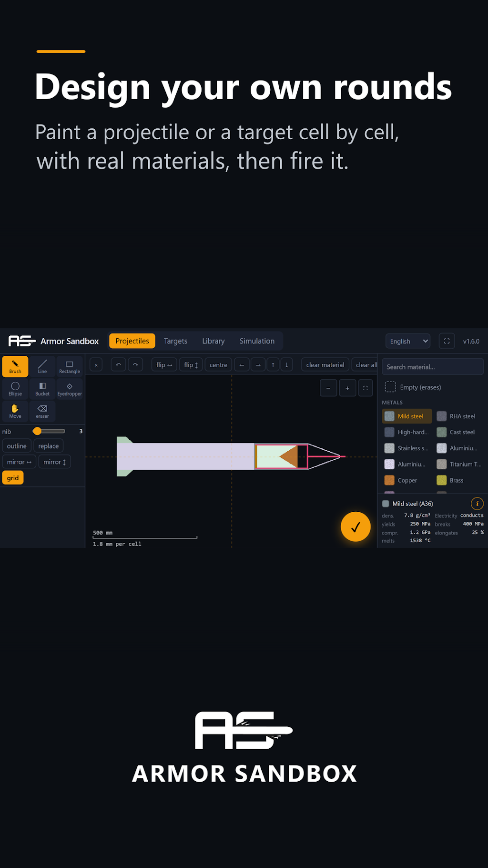Open the Projectiles tab
This screenshot has width=488, height=868.
click(132, 341)
